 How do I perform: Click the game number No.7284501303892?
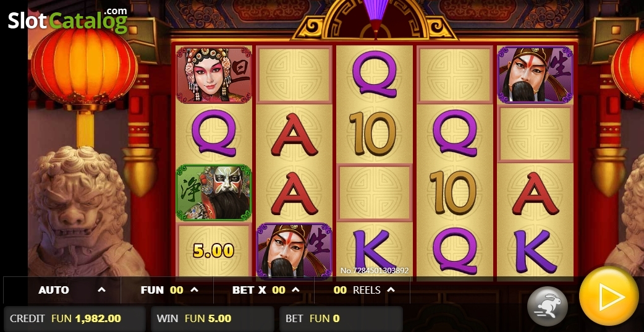374,271
